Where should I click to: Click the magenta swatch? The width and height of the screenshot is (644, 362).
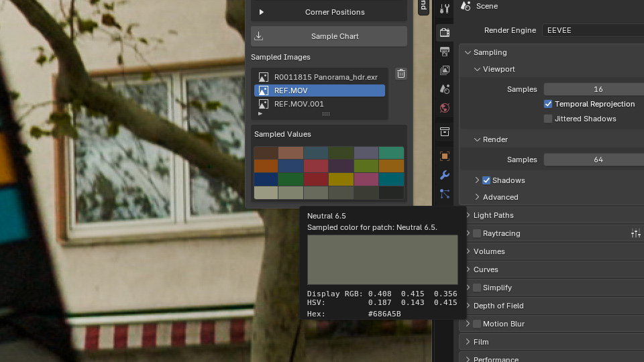coord(366,180)
